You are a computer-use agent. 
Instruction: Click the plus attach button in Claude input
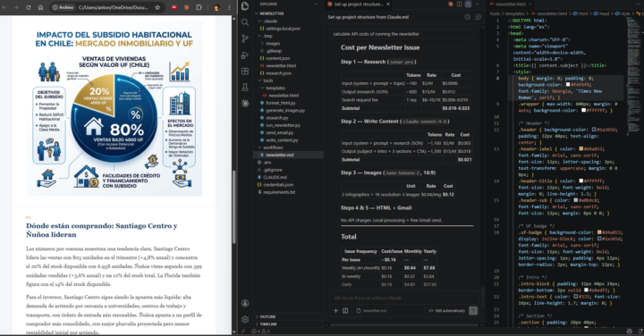coord(335,311)
